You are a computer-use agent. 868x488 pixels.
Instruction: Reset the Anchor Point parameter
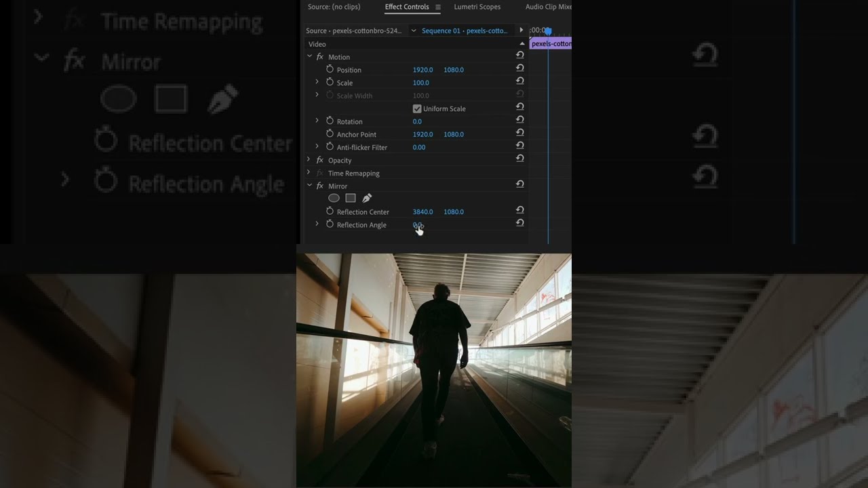(520, 132)
